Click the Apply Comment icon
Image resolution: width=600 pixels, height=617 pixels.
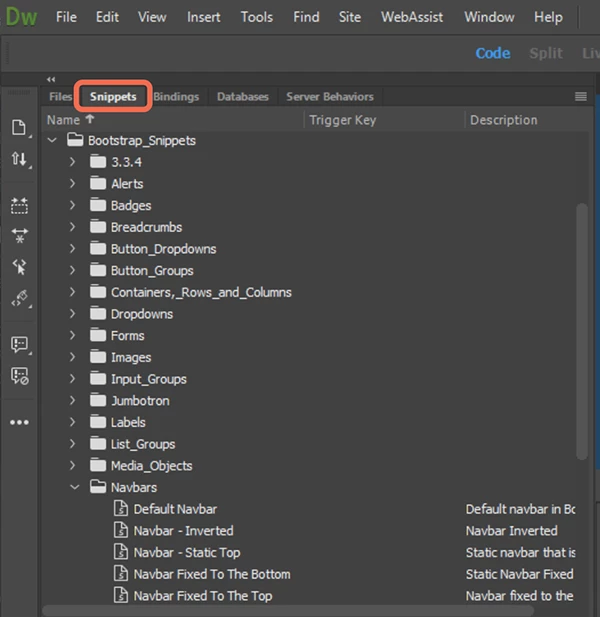tap(20, 345)
